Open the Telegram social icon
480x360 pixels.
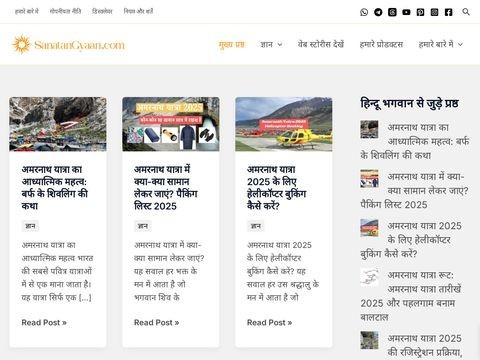[x=378, y=12]
